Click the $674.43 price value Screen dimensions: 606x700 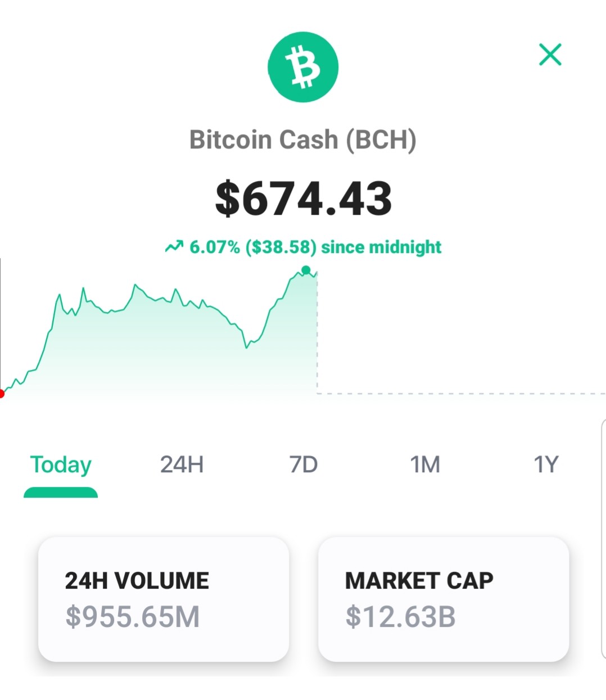303,198
